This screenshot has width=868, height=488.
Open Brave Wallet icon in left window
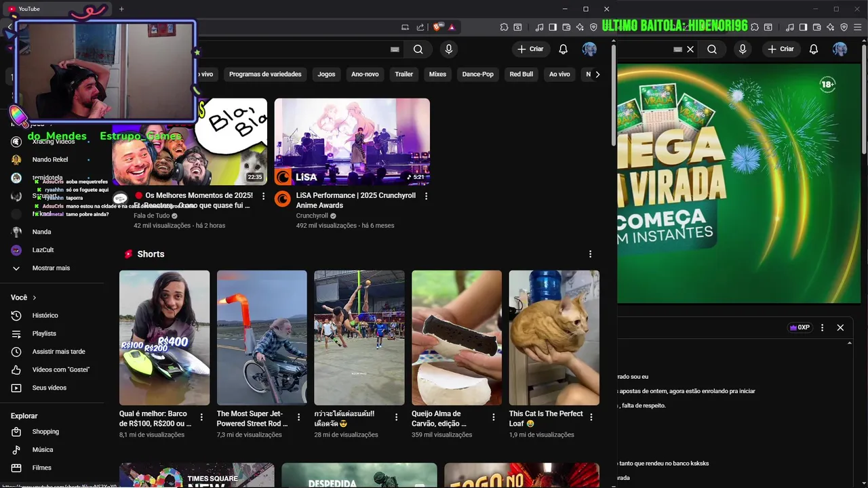566,27
